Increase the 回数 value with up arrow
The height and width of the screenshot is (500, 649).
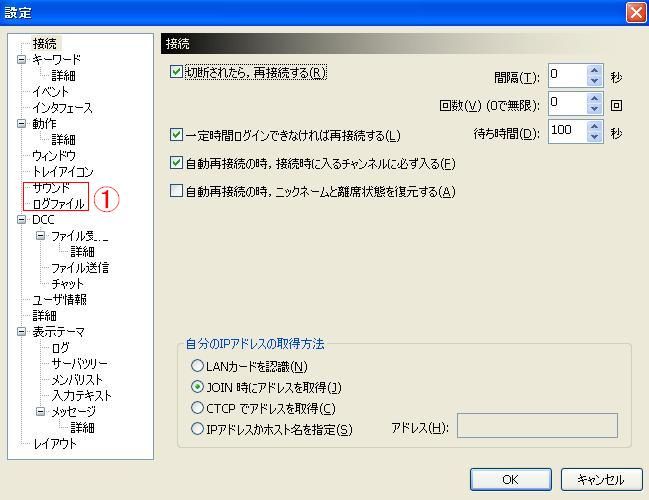[594, 99]
